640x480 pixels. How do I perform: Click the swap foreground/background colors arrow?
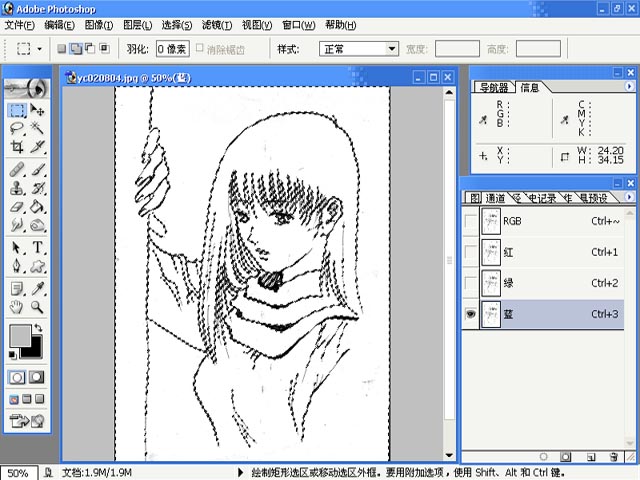coord(39,327)
